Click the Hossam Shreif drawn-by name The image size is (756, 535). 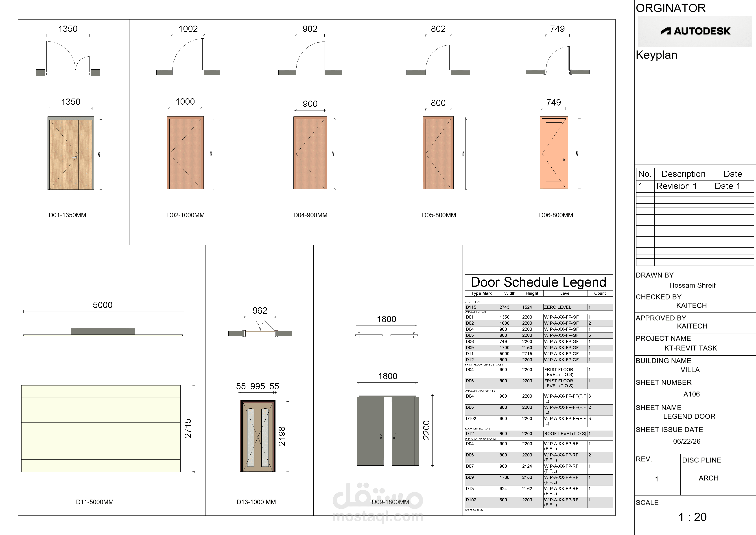pyautogui.click(x=692, y=285)
